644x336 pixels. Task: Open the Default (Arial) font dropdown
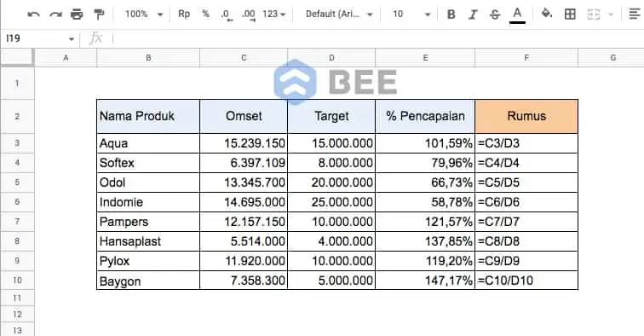339,14
